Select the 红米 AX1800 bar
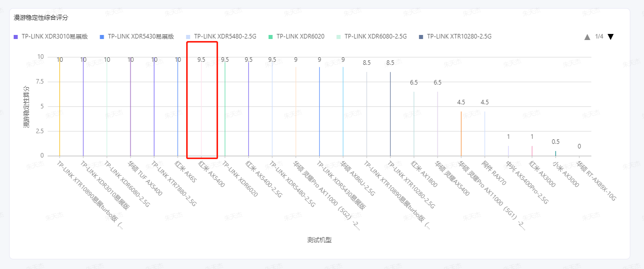The image size is (644, 269). (x=414, y=124)
